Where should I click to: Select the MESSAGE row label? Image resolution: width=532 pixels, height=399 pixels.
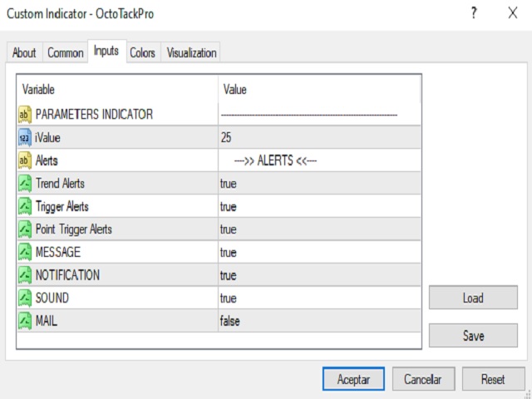pos(58,252)
